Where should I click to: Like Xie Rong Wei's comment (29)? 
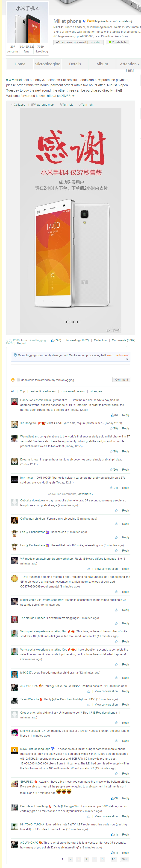point(114,429)
